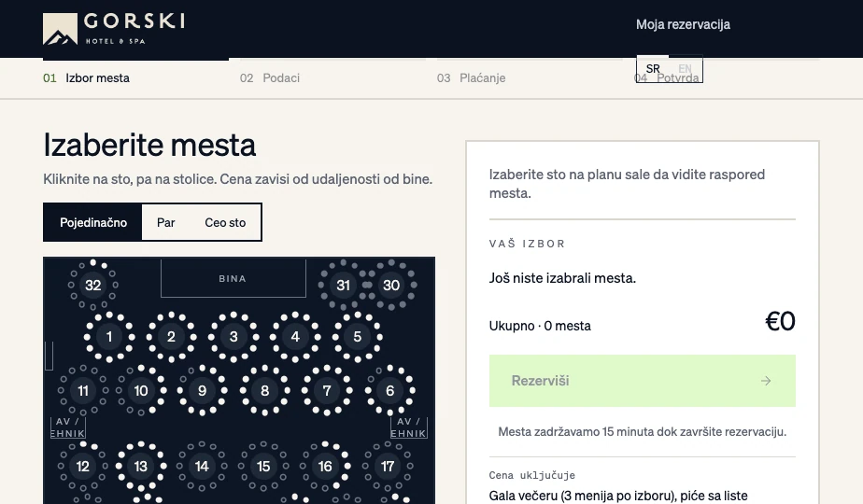Select Par selection mode
Viewport: 863px width, 504px height.
point(165,222)
